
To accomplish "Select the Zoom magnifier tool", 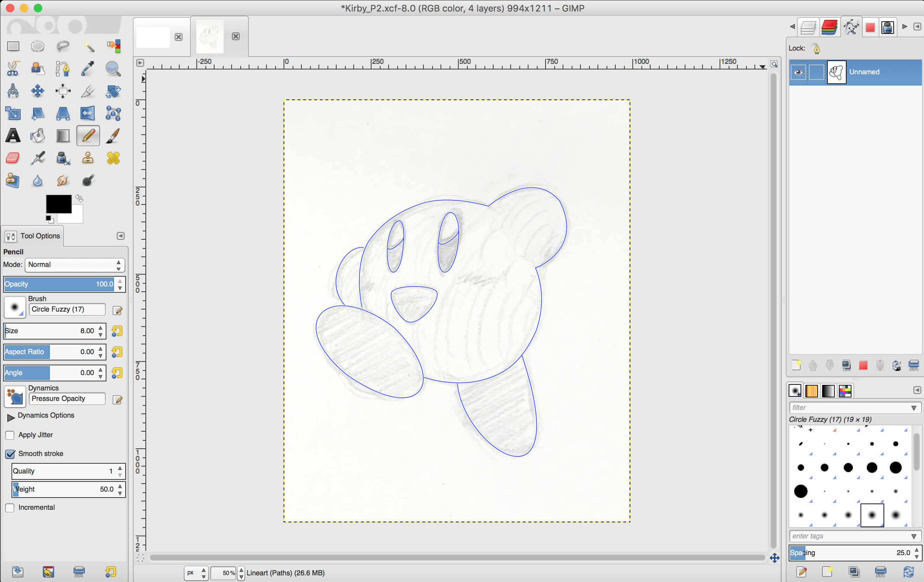I will click(113, 69).
